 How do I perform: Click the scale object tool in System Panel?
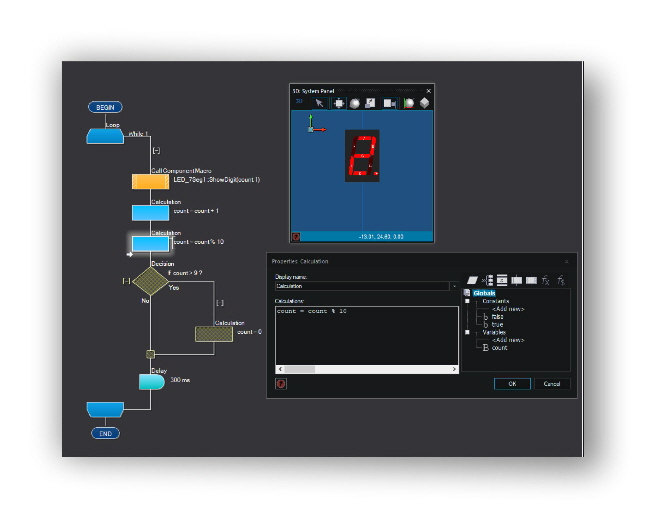370,103
